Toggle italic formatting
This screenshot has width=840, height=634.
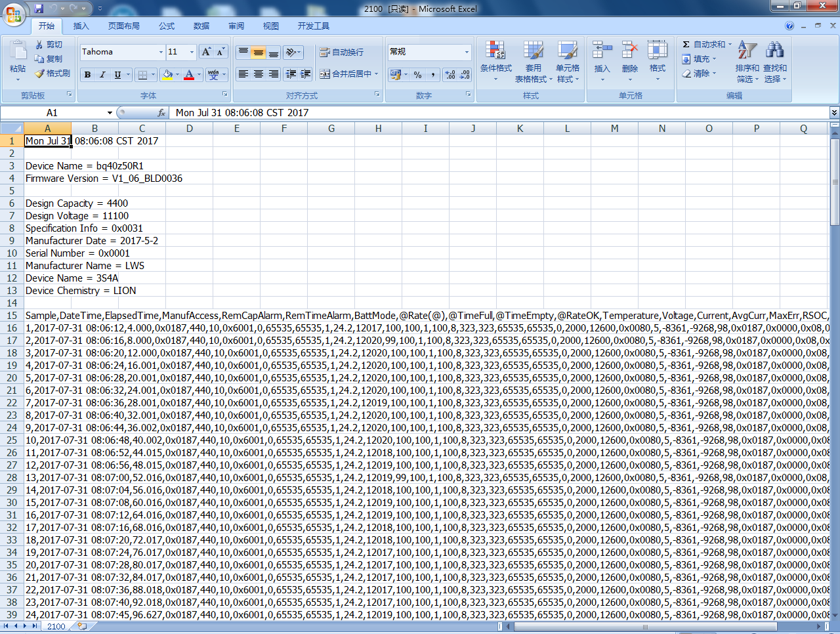(x=102, y=75)
